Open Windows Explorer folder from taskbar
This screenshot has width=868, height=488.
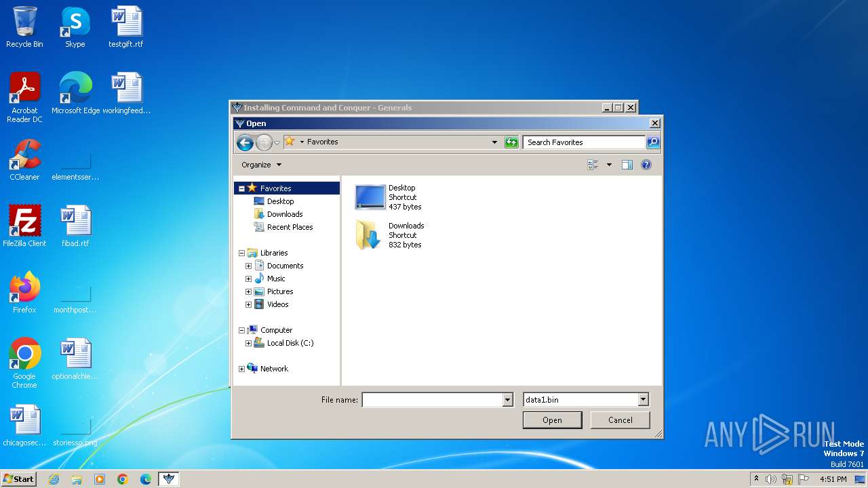click(x=77, y=479)
